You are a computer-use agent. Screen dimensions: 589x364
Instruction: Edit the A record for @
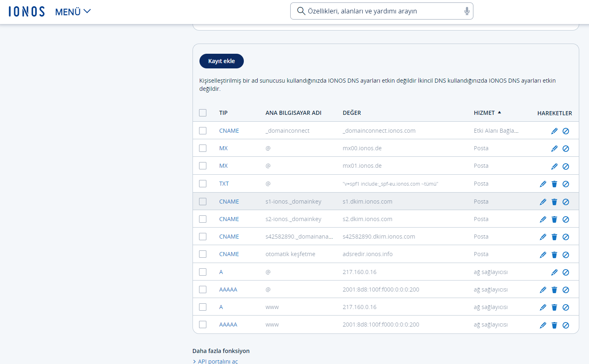click(x=554, y=272)
